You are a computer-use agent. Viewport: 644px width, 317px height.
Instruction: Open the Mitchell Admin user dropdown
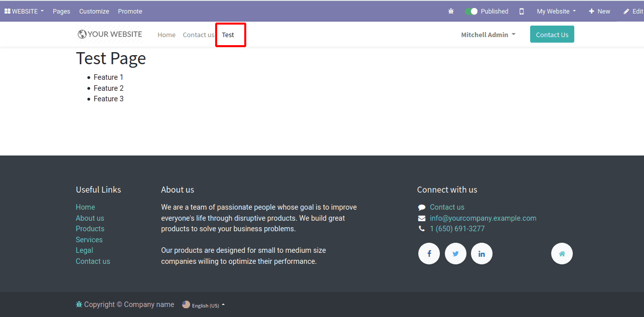click(488, 35)
